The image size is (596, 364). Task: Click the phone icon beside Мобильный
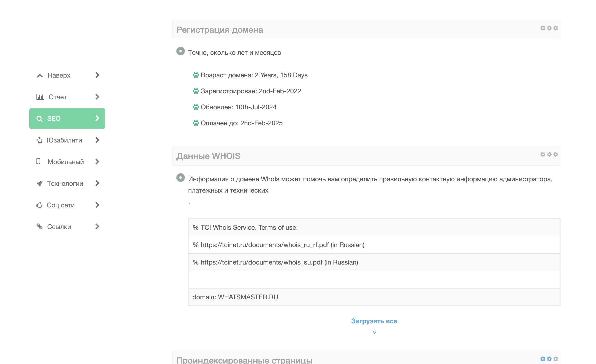(x=38, y=161)
